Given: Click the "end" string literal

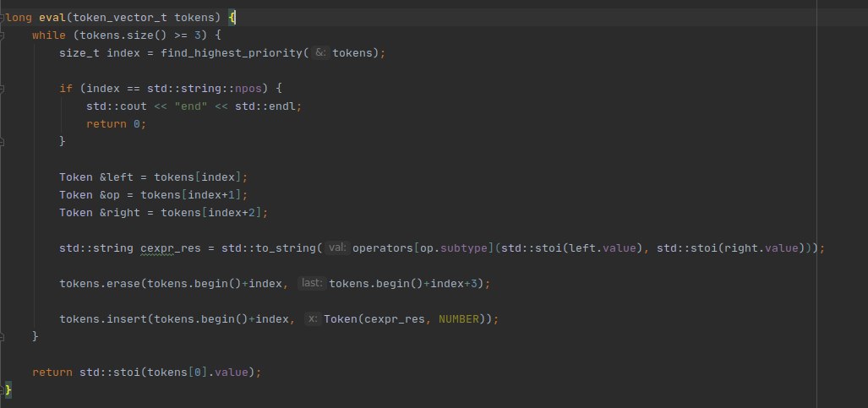Looking at the screenshot, I should [x=191, y=106].
